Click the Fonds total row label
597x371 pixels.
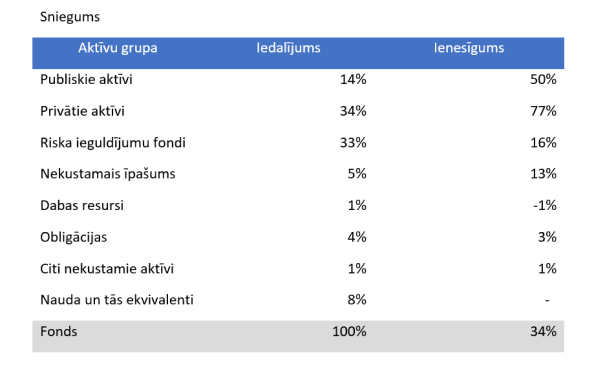click(59, 332)
